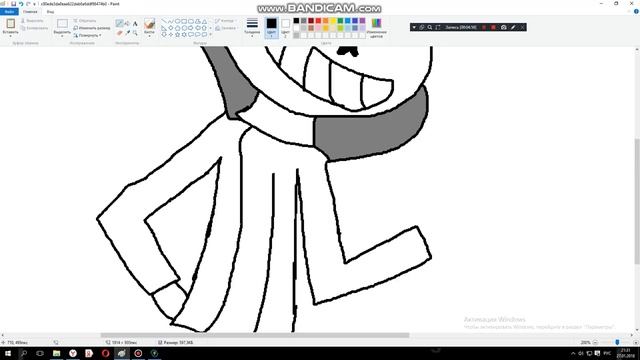Click the Select rectangle tool
This screenshot has height=360, width=640.
coord(62,24)
